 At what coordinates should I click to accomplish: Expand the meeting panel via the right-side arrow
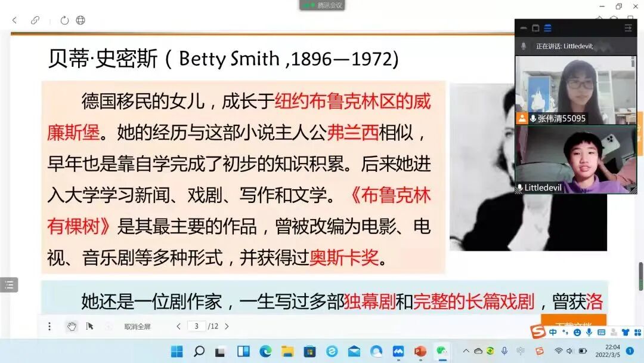click(628, 27)
